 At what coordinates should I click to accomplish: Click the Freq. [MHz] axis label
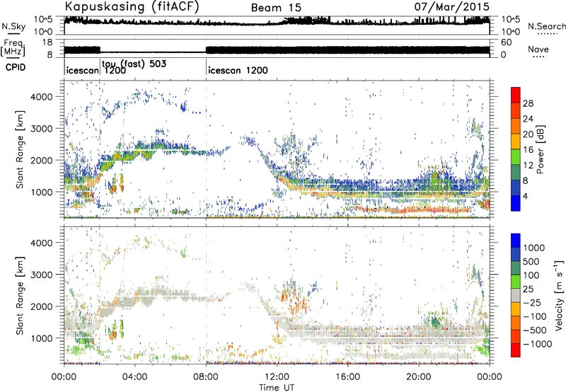(13, 47)
